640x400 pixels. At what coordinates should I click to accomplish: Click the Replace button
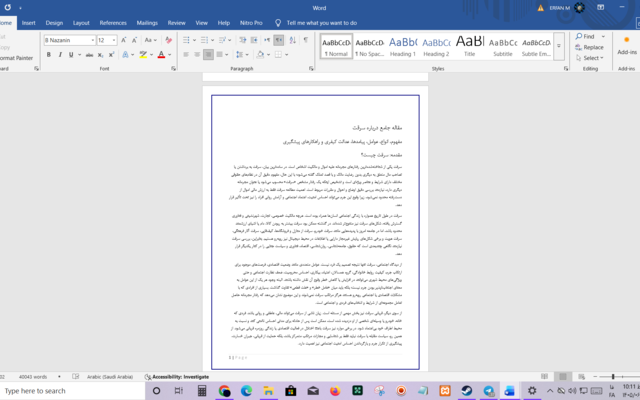589,47
